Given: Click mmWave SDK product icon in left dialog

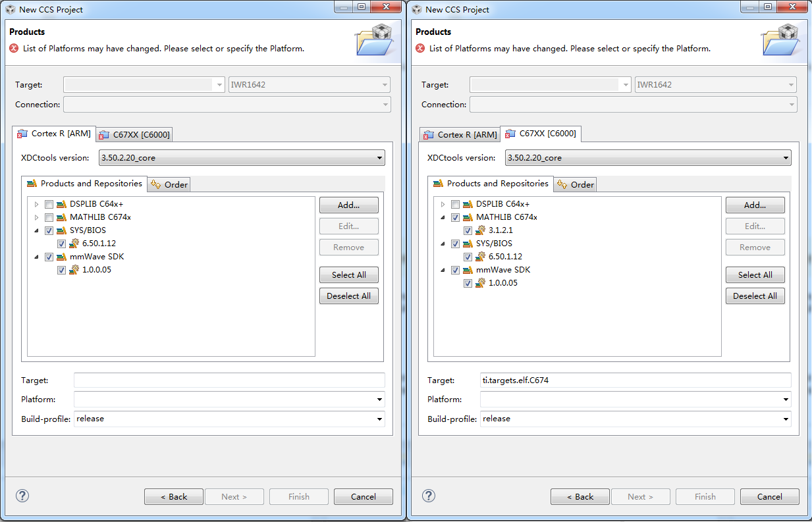Looking at the screenshot, I should 61,257.
